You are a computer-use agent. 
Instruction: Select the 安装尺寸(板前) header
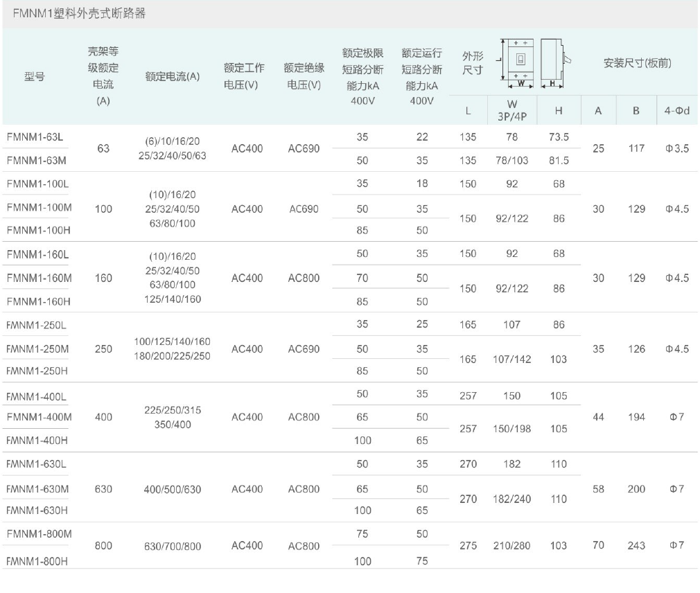point(637,63)
